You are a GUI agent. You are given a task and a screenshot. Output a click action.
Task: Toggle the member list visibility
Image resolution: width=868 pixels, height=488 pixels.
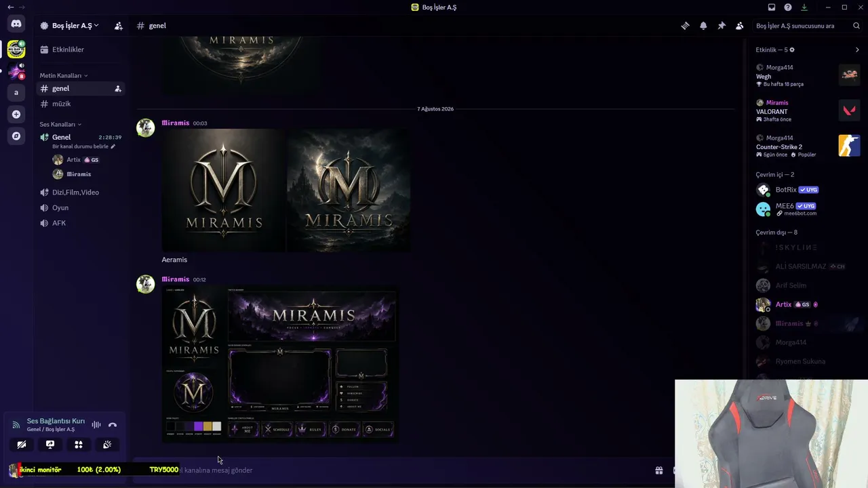(x=740, y=26)
